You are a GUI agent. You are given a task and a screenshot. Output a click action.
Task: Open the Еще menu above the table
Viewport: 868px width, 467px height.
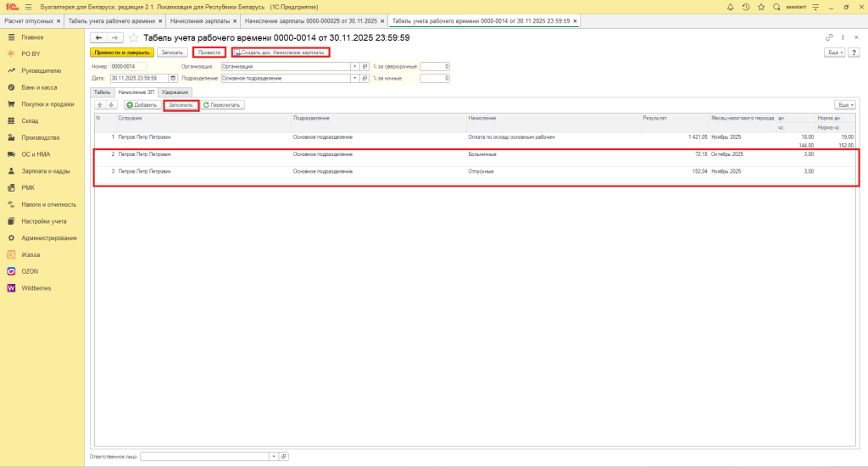(844, 105)
